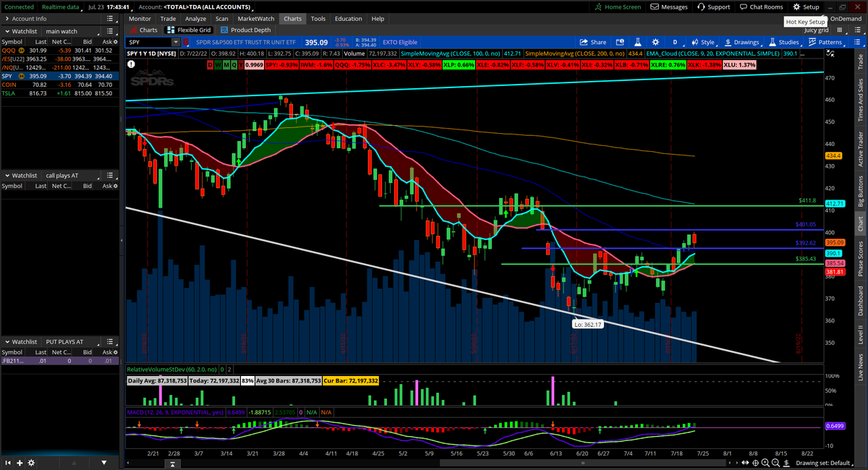Switch to the Analyze tab
Screen dimensions: 868x470
(195, 18)
